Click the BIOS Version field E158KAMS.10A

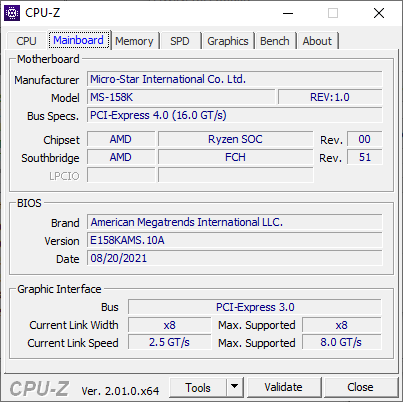[x=235, y=240]
